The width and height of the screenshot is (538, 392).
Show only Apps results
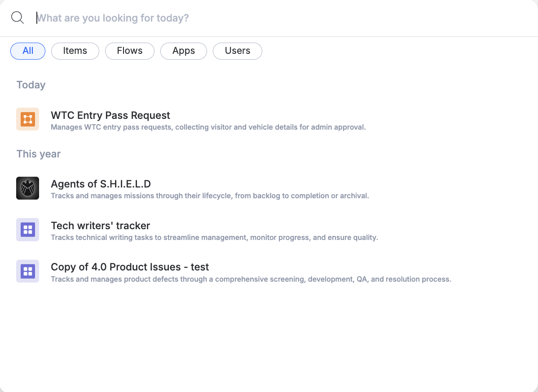coord(183,51)
